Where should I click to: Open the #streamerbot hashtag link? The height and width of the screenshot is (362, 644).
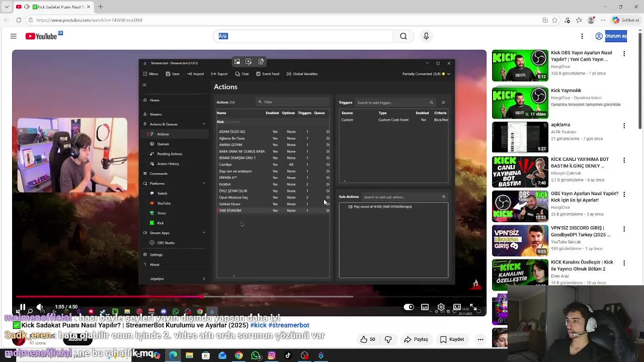tap(289, 325)
